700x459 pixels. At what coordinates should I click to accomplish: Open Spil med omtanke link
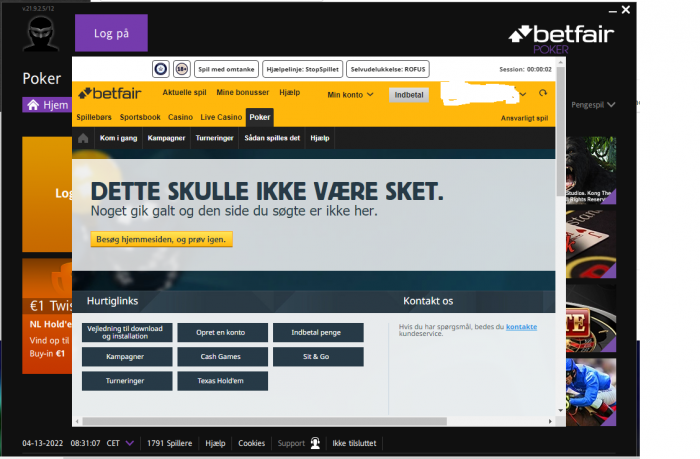click(x=226, y=69)
